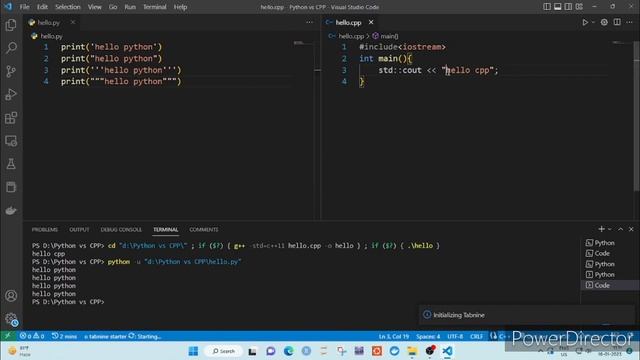Screen dimensions: 640x360
Task: Open the Source Control view
Action: pyautogui.click(x=11, y=71)
